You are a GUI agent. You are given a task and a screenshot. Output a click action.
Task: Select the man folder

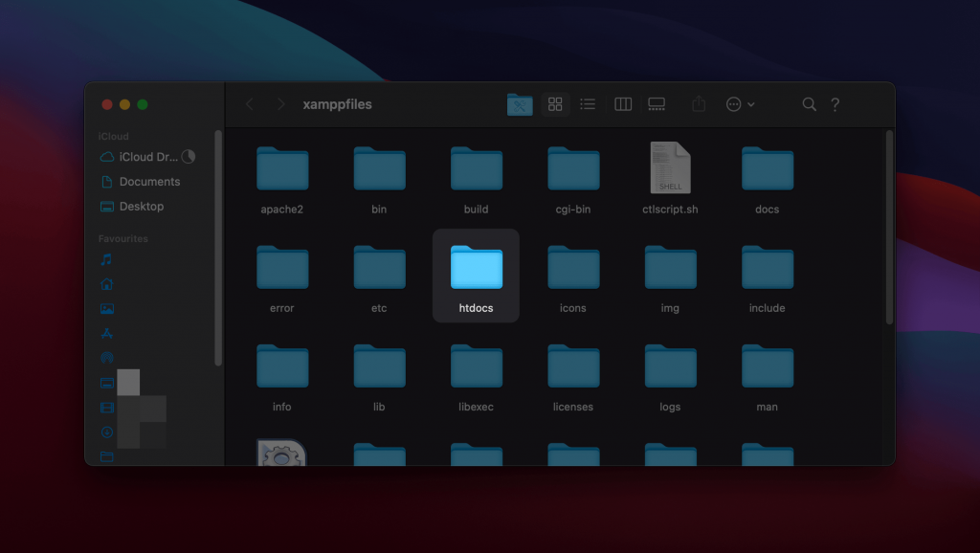[x=768, y=366]
